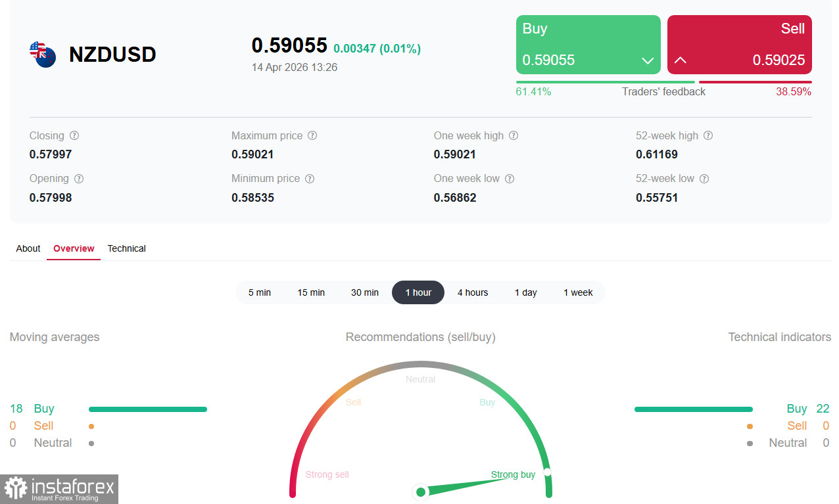The height and width of the screenshot is (504, 839).
Task: Click the Strong buy label on gauge
Action: tap(513, 474)
